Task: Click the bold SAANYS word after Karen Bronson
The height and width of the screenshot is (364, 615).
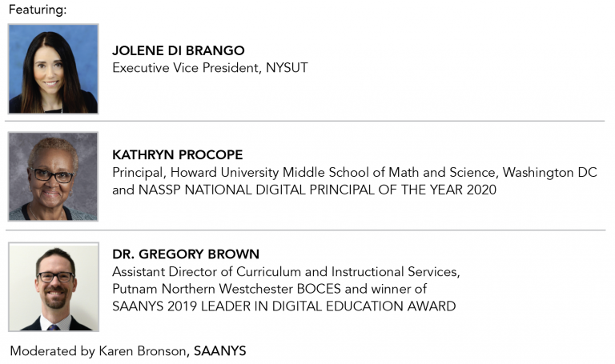Action: pyautogui.click(x=220, y=350)
